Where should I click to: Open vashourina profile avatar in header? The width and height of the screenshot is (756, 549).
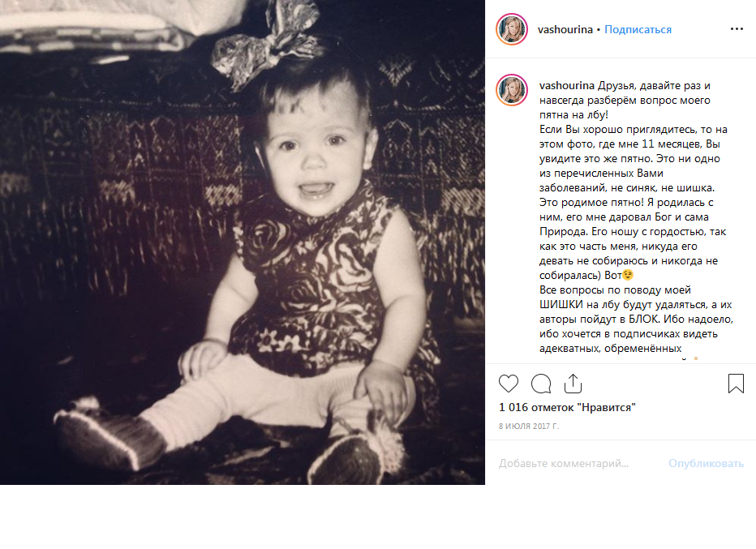pos(512,29)
